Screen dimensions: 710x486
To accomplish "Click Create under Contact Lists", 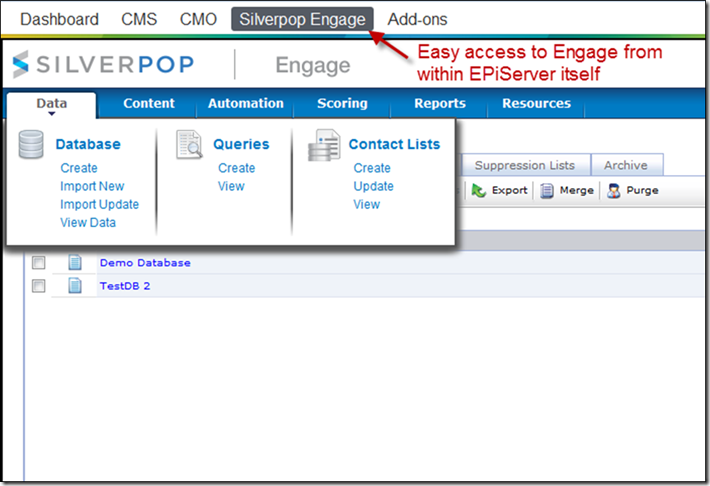I will click(372, 168).
